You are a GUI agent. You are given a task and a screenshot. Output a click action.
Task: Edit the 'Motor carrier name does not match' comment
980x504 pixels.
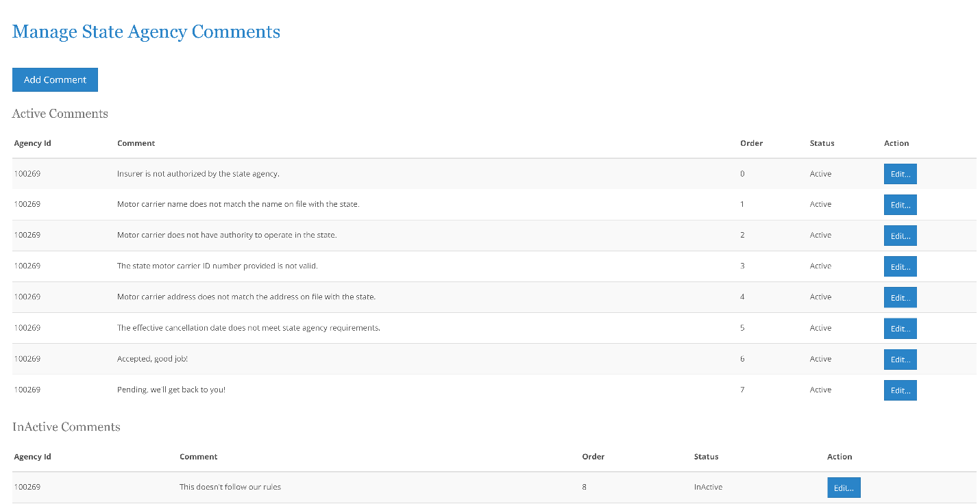pos(900,204)
